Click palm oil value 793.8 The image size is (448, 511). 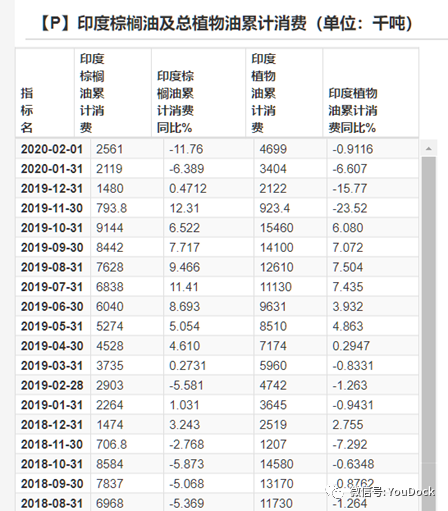coord(127,208)
